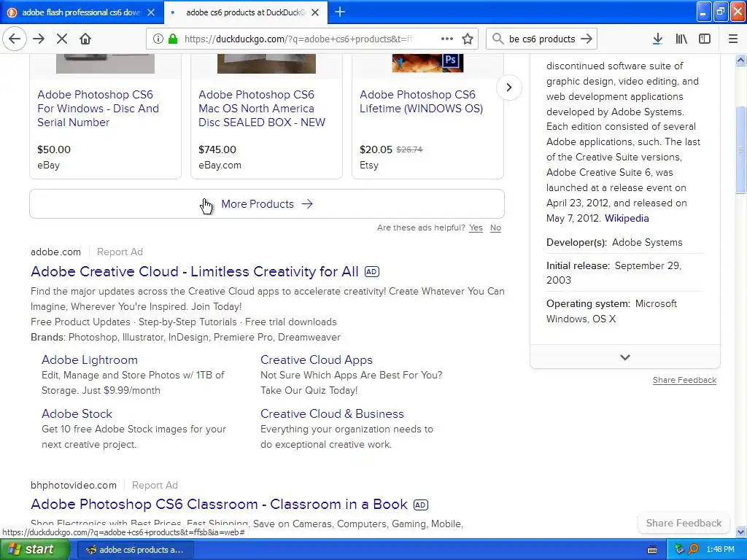Bookmark this page with the star
The width and height of the screenshot is (747, 560).
pyautogui.click(x=468, y=39)
